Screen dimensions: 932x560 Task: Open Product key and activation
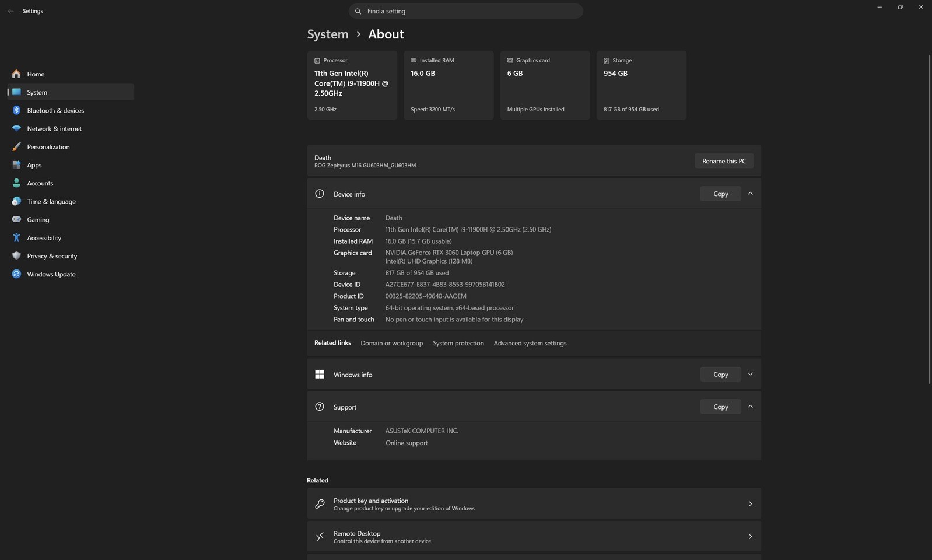[534, 504]
